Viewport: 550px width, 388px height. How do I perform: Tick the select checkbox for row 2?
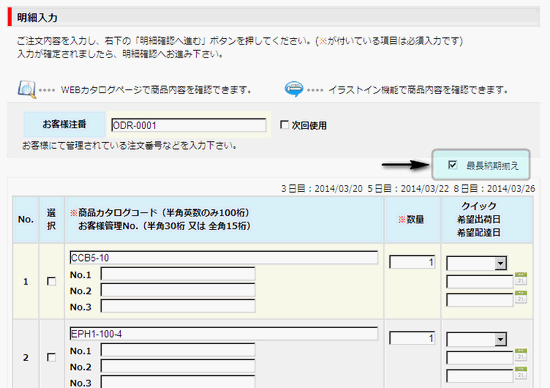pyautogui.click(x=52, y=357)
